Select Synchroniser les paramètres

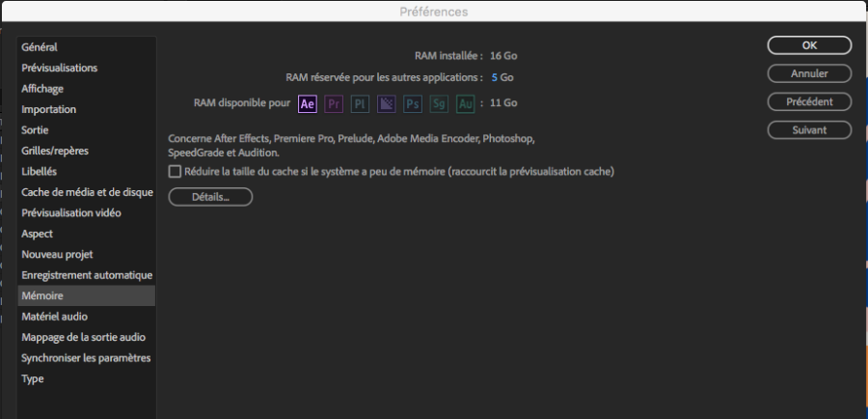pyautogui.click(x=87, y=358)
